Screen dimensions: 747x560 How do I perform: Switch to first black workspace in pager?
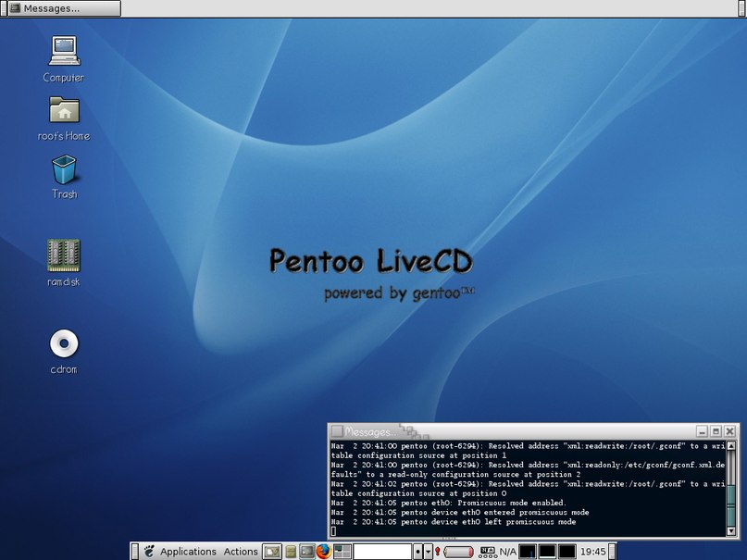click(x=527, y=552)
